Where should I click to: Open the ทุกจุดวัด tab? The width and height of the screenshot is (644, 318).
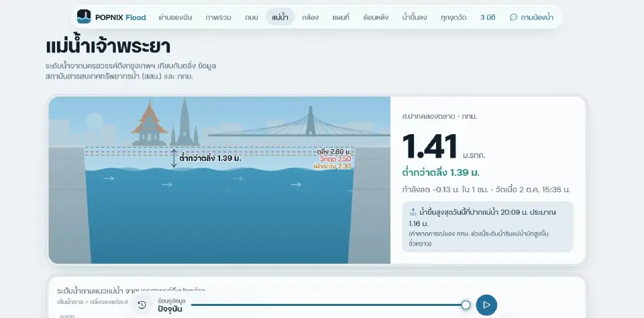click(x=453, y=17)
